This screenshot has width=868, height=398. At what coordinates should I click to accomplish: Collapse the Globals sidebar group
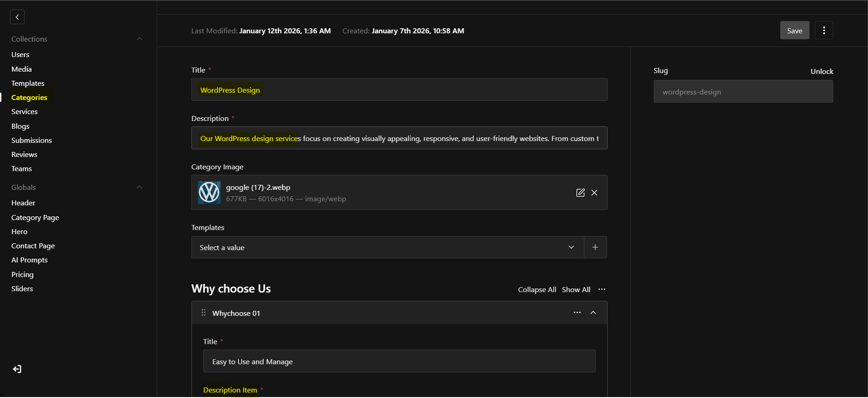coord(139,187)
